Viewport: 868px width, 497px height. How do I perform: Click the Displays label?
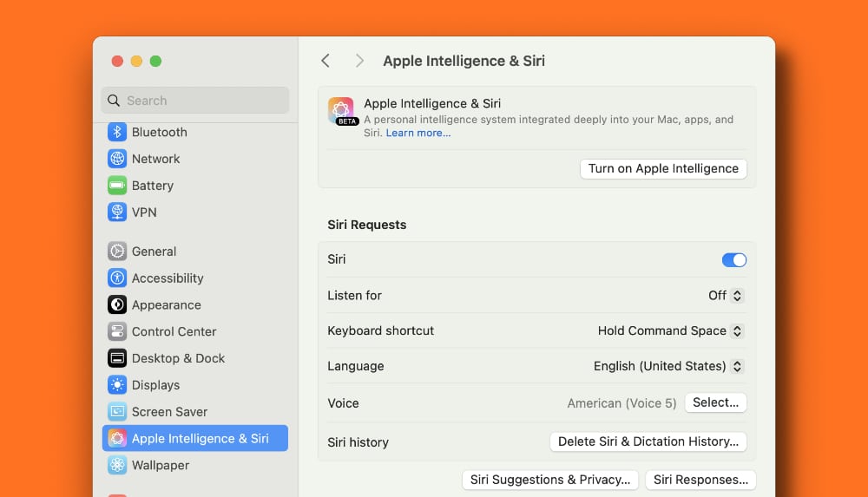click(x=155, y=384)
